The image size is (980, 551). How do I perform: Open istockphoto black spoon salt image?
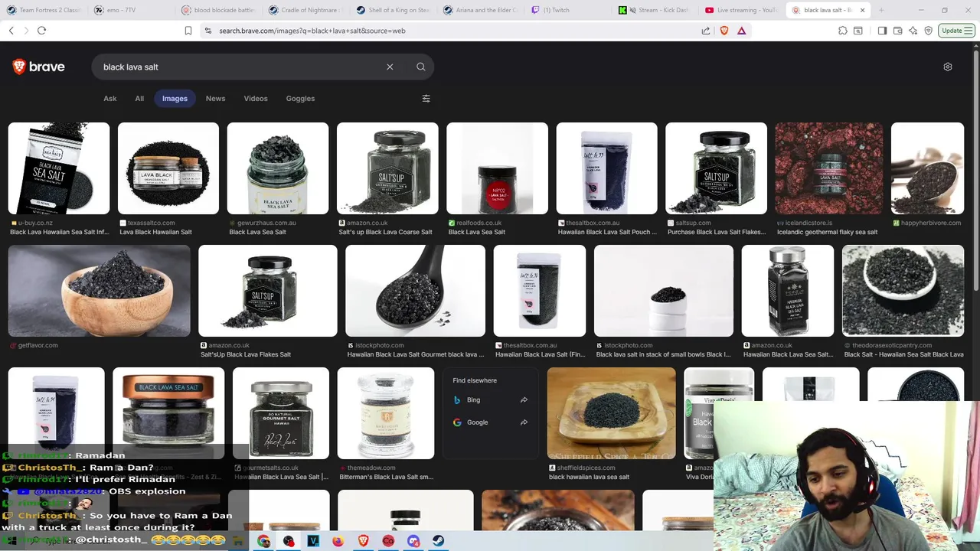coord(415,291)
